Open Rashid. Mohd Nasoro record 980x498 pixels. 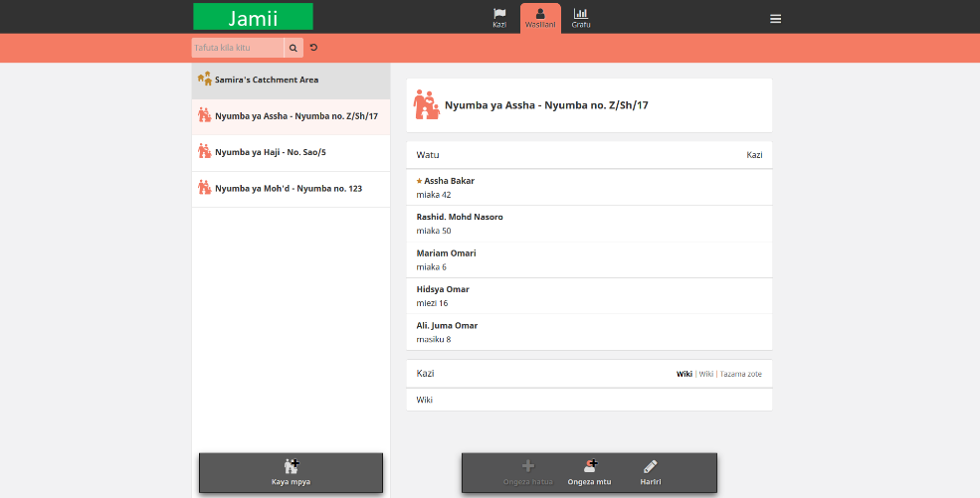click(589, 224)
